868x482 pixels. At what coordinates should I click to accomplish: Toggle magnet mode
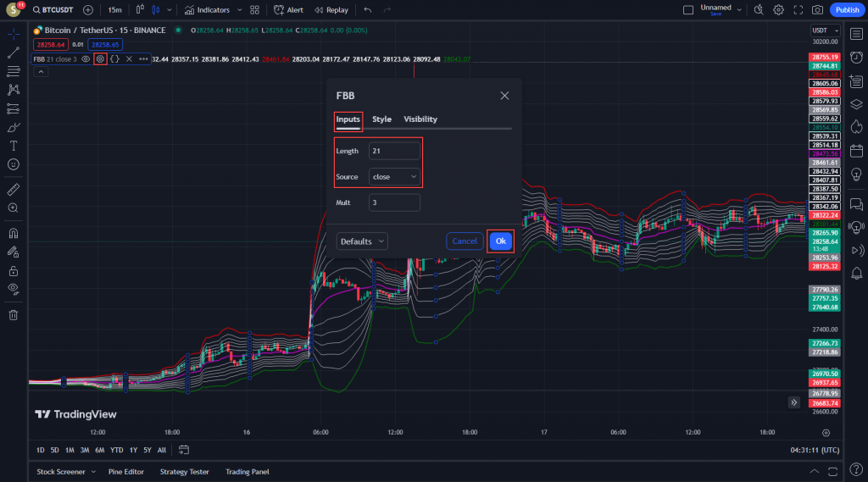14,234
